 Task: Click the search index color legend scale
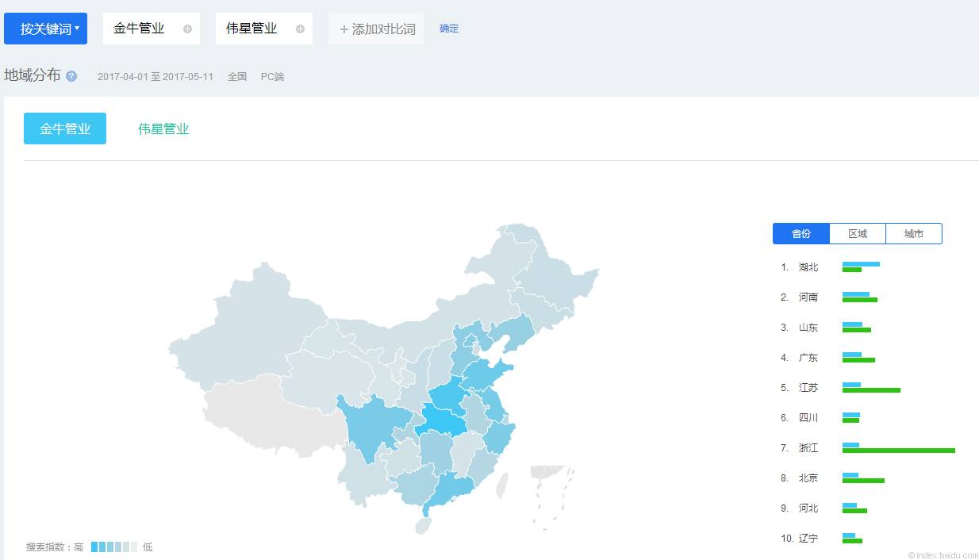[114, 547]
